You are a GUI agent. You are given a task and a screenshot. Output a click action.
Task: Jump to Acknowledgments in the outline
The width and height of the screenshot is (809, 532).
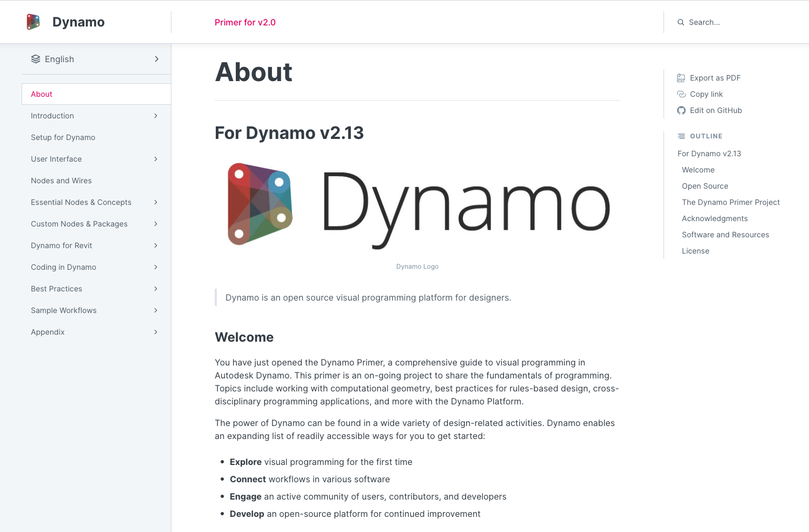[x=714, y=218]
